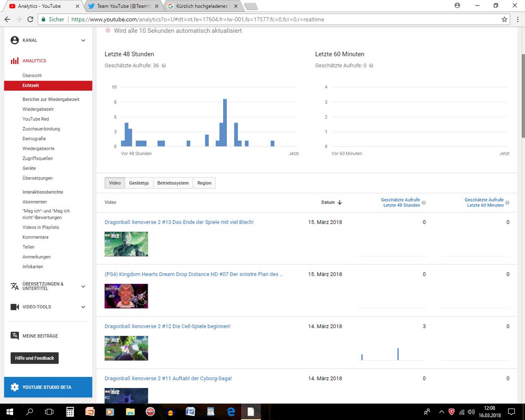This screenshot has height=420, width=525.
Task: Open the Zuschauerbindung report
Action: tap(41, 129)
